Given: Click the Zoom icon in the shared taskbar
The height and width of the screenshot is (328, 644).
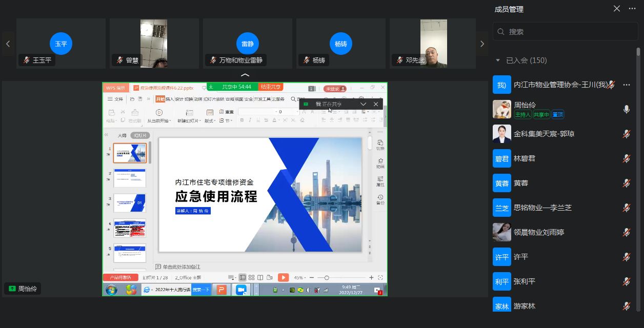Looking at the screenshot, I should pos(240,290).
